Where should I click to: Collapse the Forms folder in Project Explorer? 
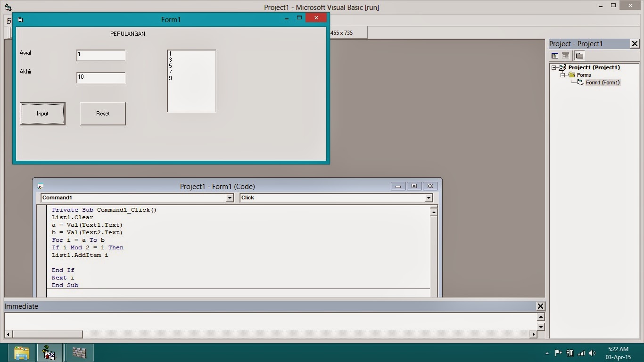tap(562, 75)
